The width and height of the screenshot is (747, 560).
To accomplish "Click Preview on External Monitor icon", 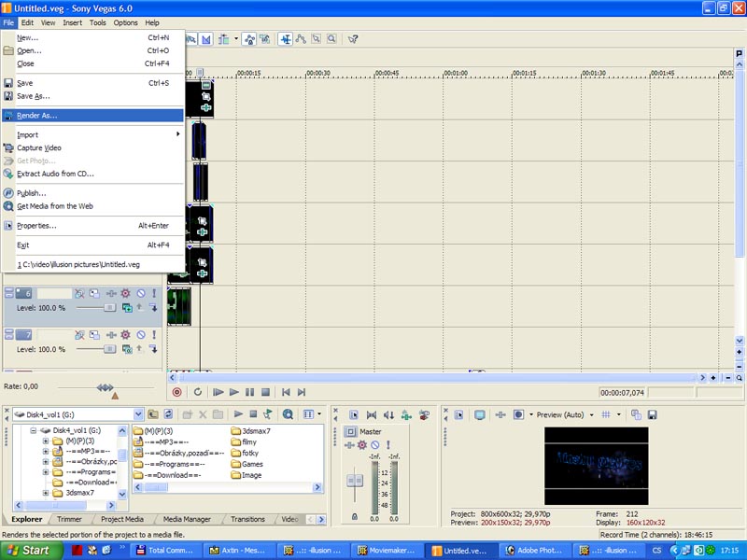I will coord(480,414).
